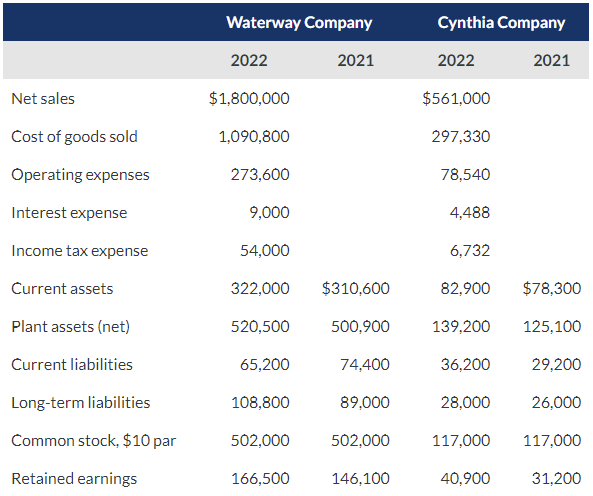Click the Income tax expense label
This screenshot has height=496, width=593.
click(x=80, y=251)
